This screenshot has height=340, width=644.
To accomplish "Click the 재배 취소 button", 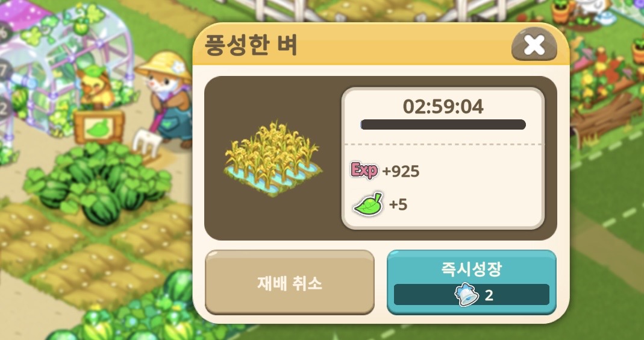I will tap(290, 283).
